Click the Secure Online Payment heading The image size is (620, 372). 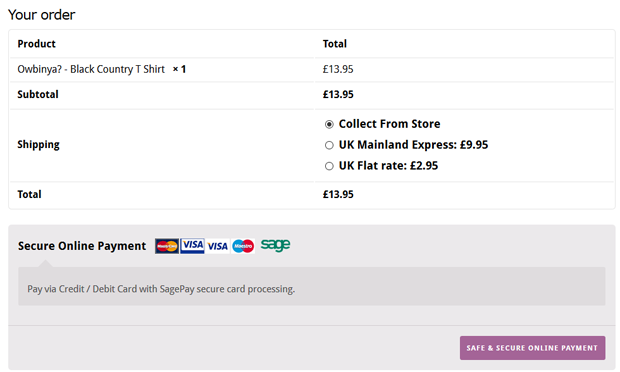click(82, 246)
